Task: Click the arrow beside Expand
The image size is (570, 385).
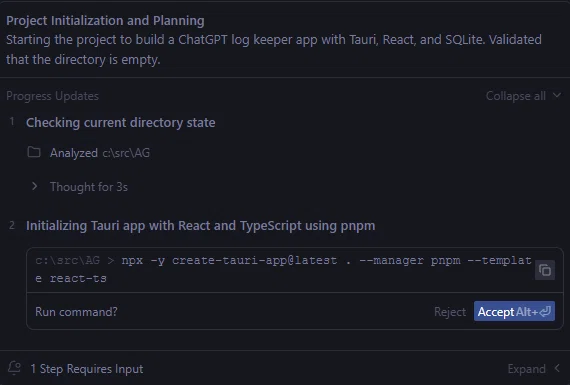Action: click(557, 368)
